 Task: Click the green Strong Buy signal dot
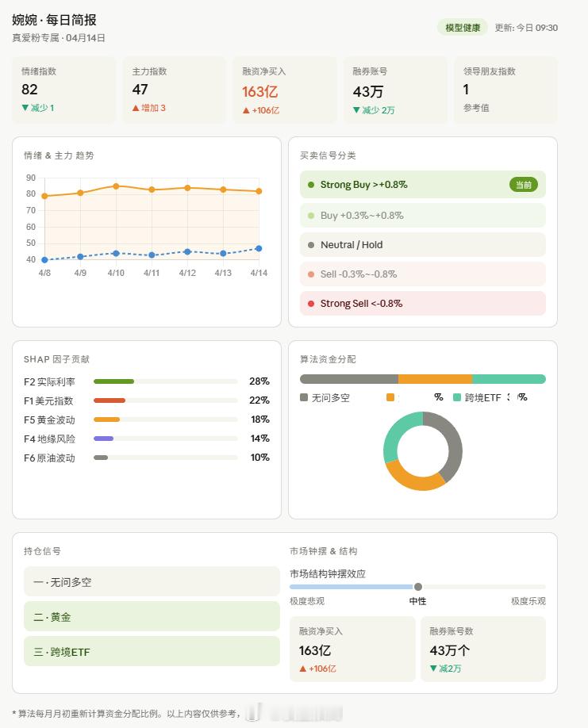point(311,184)
